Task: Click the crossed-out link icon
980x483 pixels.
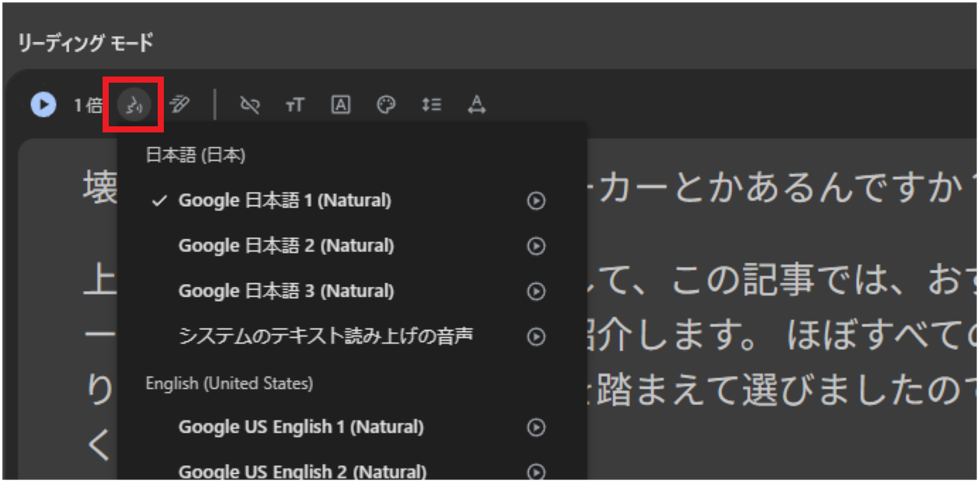Action: [250, 105]
